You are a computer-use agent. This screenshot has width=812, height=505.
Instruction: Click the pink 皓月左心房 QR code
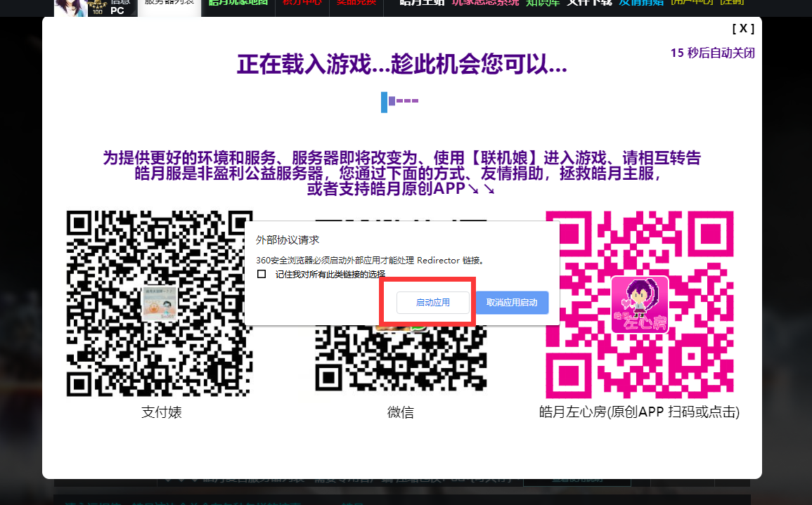[640, 304]
